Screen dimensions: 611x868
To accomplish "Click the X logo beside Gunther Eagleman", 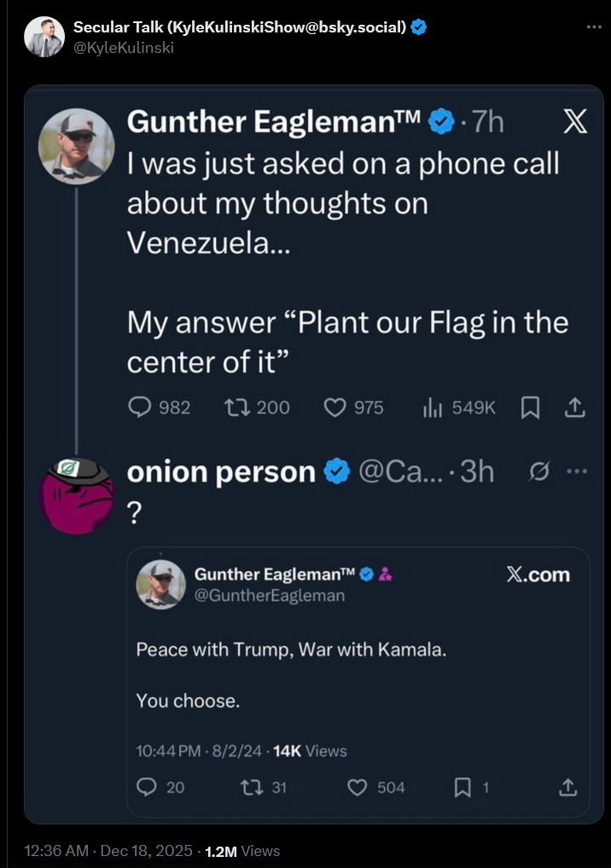I will coord(575,123).
